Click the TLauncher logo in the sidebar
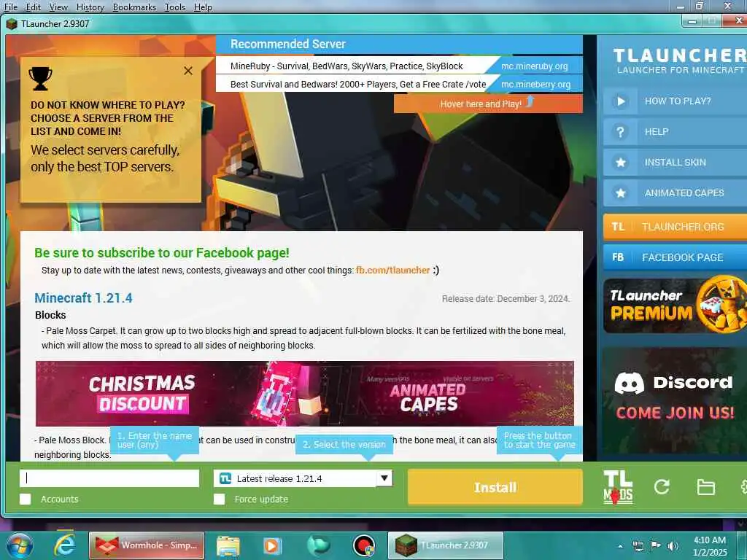 (x=679, y=61)
